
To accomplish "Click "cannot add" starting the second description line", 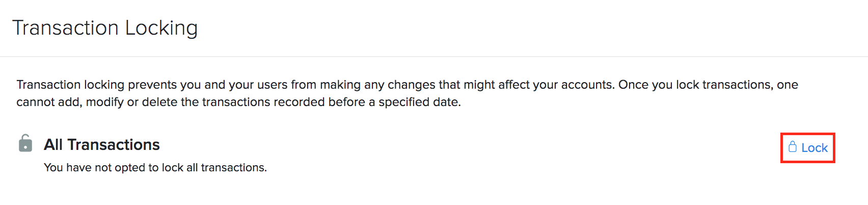I will pos(48,102).
